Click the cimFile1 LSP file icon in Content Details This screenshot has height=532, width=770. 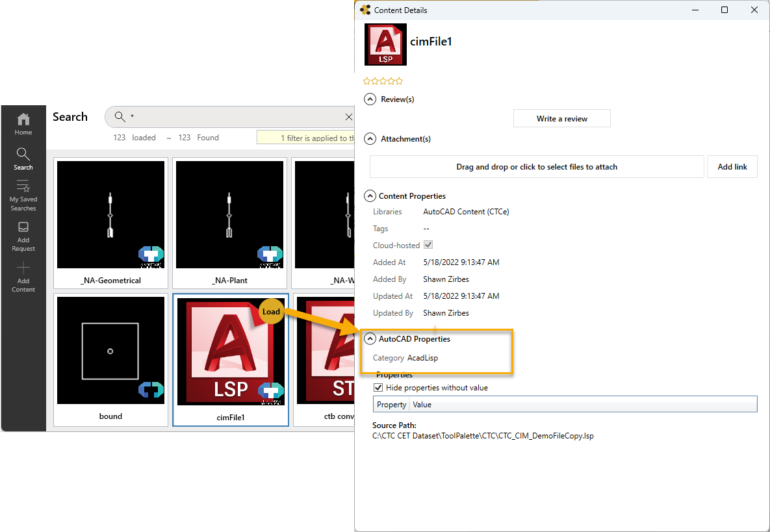coord(385,45)
